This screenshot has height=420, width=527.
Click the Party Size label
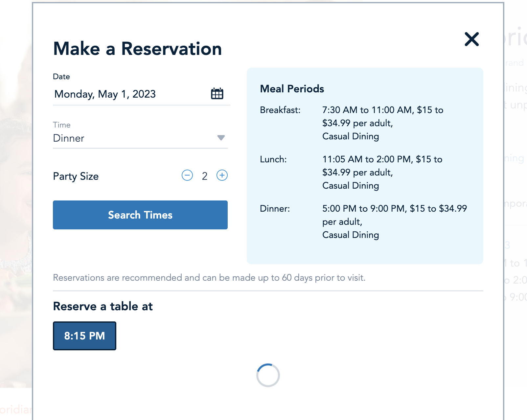(x=76, y=176)
